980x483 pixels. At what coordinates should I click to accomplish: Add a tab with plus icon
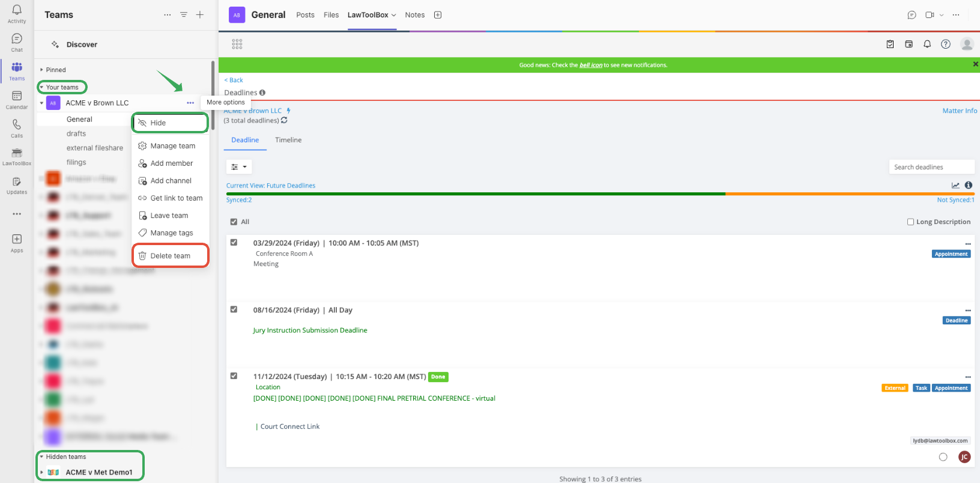[438, 15]
